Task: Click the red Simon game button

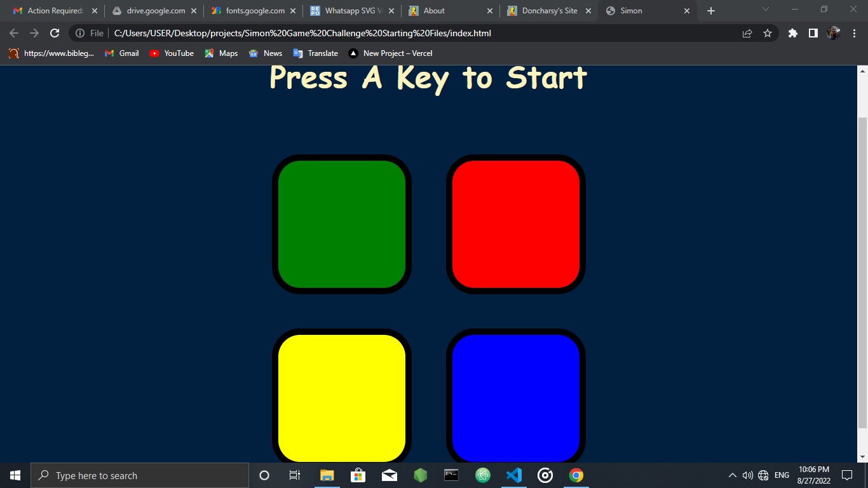Action: coord(516,224)
